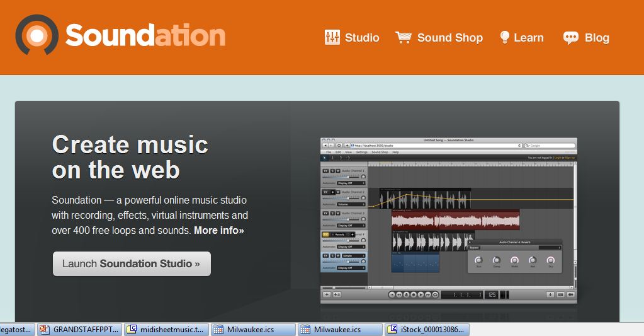Follow the More info» link

[219, 230]
